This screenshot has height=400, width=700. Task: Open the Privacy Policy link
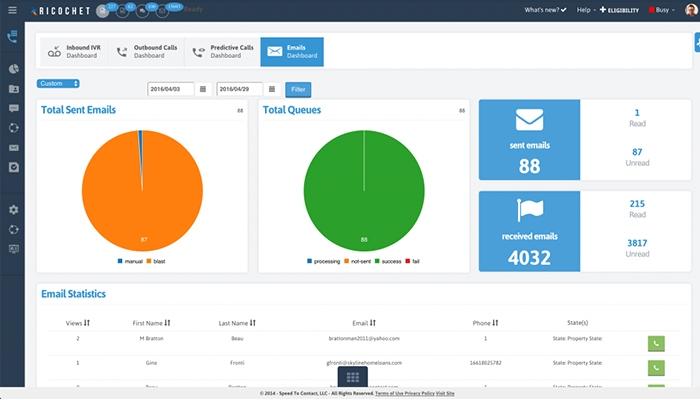tap(420, 393)
